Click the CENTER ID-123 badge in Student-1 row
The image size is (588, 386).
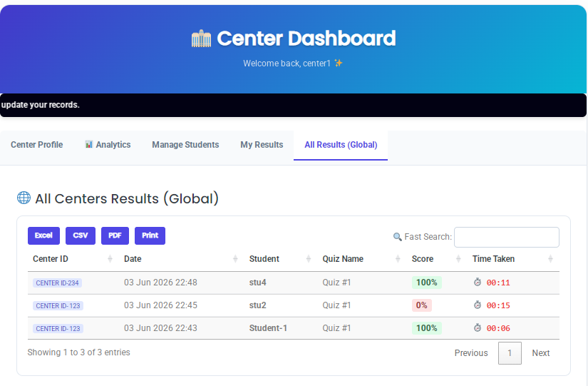tap(58, 328)
